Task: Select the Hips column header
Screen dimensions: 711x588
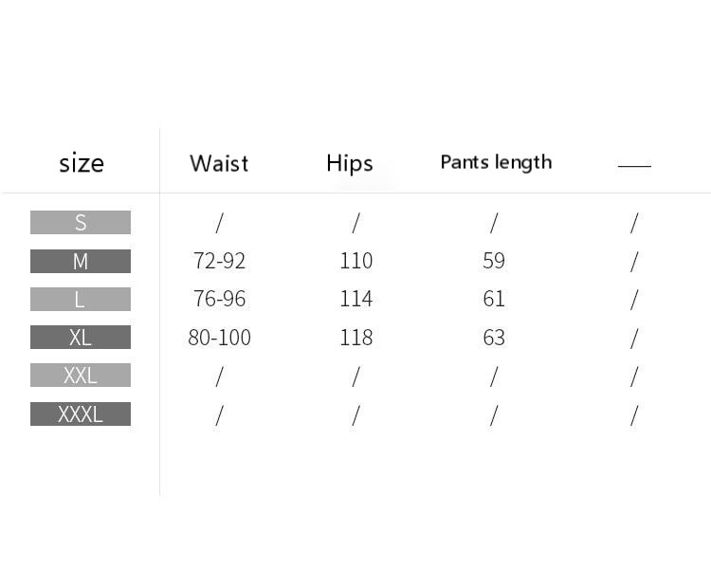Action: point(350,163)
